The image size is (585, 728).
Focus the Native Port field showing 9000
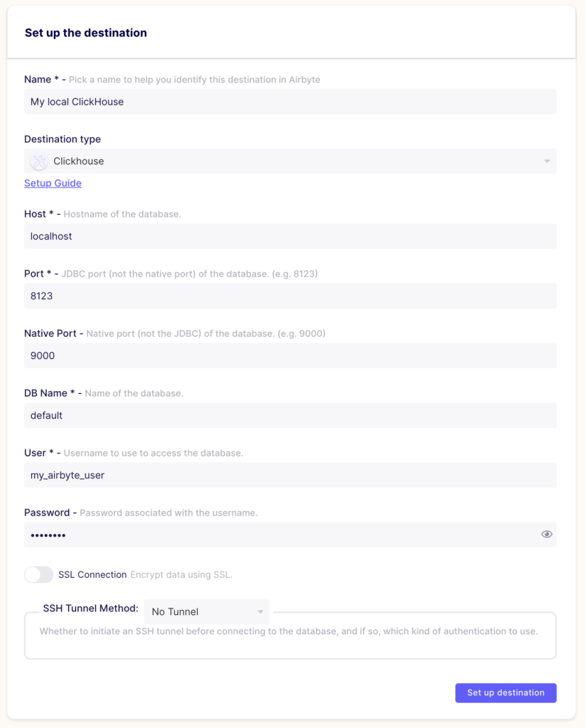click(x=290, y=355)
